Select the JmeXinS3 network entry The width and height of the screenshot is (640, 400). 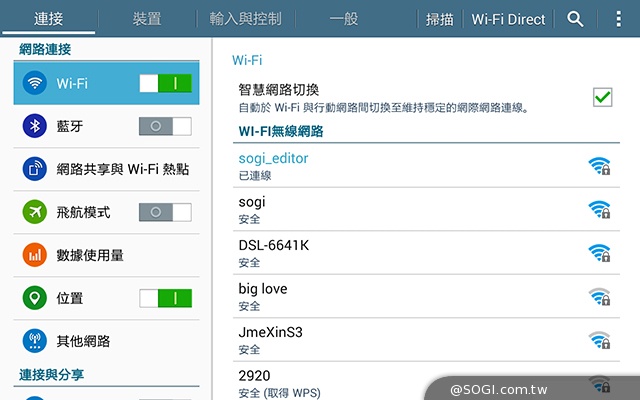coord(427,340)
